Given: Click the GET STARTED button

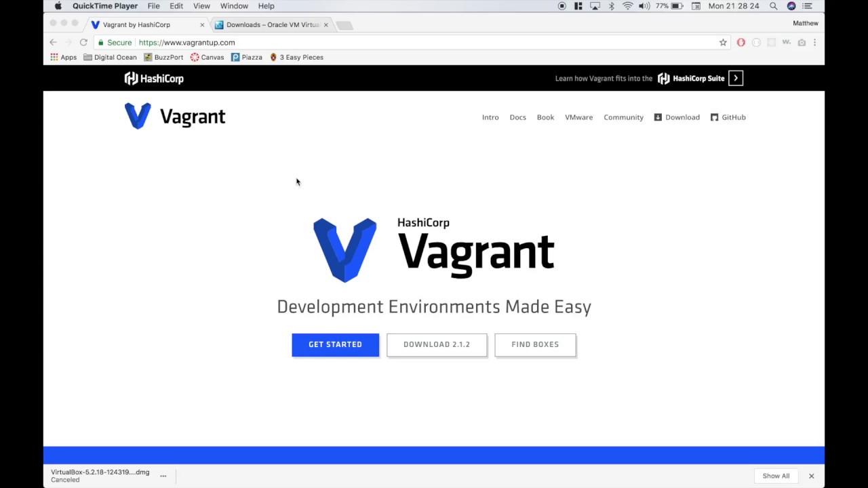Looking at the screenshot, I should point(335,344).
